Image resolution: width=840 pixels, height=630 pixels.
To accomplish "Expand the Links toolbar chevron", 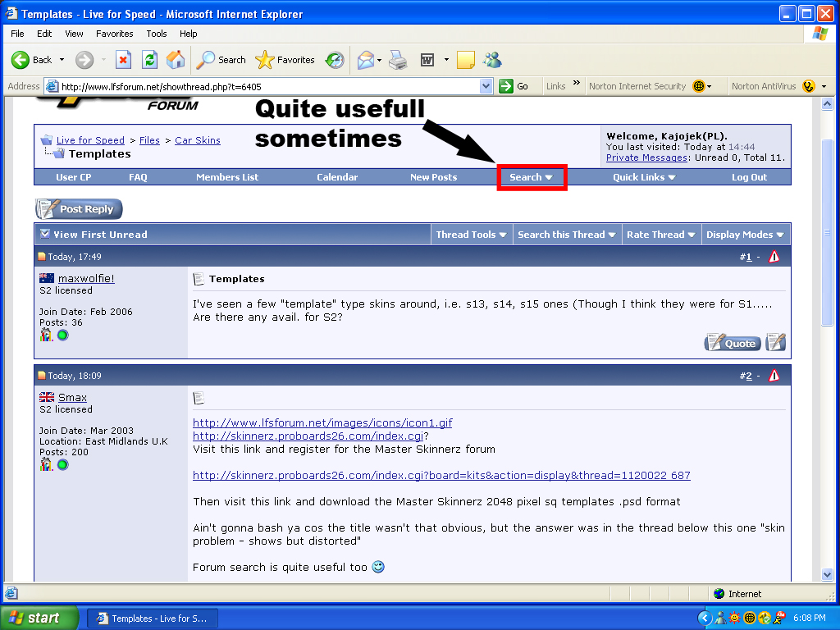I will (x=577, y=83).
